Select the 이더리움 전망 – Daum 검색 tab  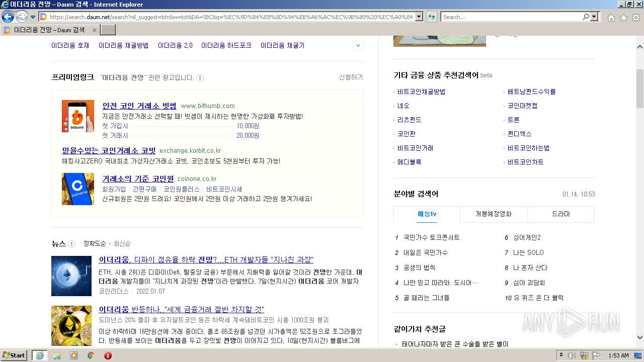coord(50,30)
